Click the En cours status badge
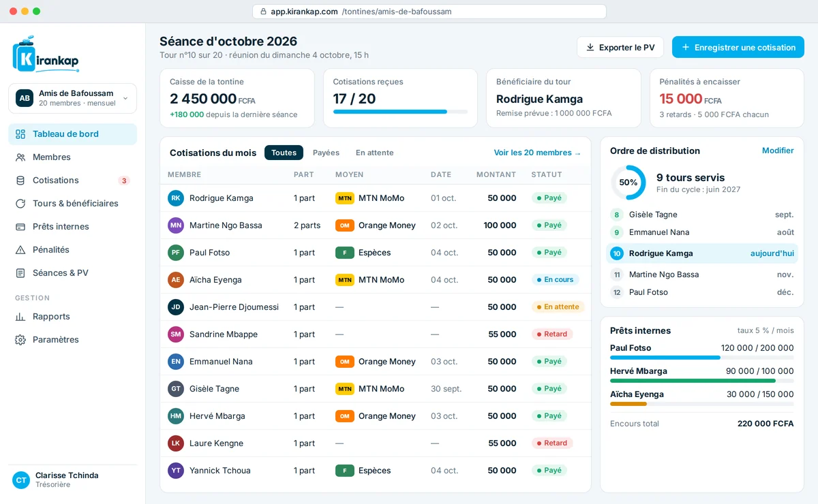Image resolution: width=818 pixels, height=504 pixels. [555, 280]
